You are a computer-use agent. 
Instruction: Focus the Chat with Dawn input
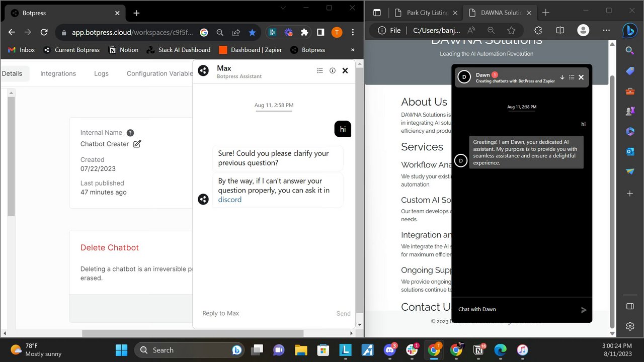(516, 309)
